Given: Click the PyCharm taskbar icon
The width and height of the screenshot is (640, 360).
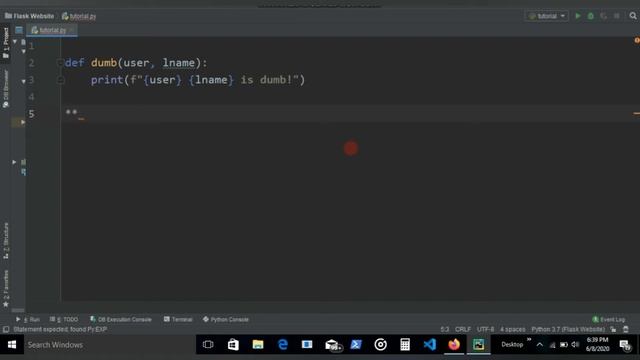Looking at the screenshot, I should (x=478, y=345).
